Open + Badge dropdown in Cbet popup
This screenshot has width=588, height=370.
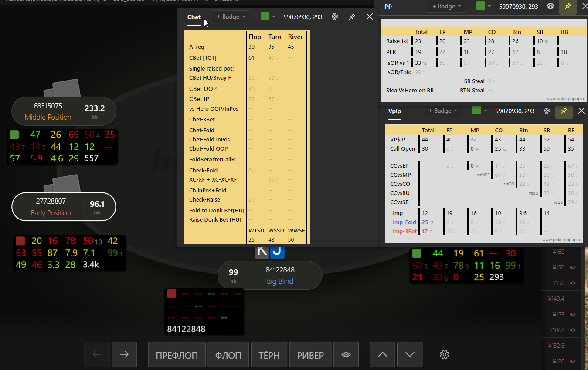tap(231, 17)
